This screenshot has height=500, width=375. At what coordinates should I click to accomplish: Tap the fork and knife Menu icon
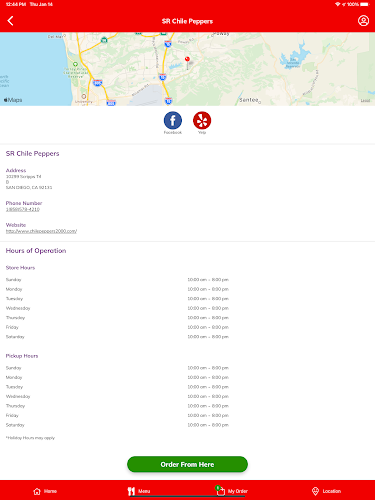click(131, 491)
